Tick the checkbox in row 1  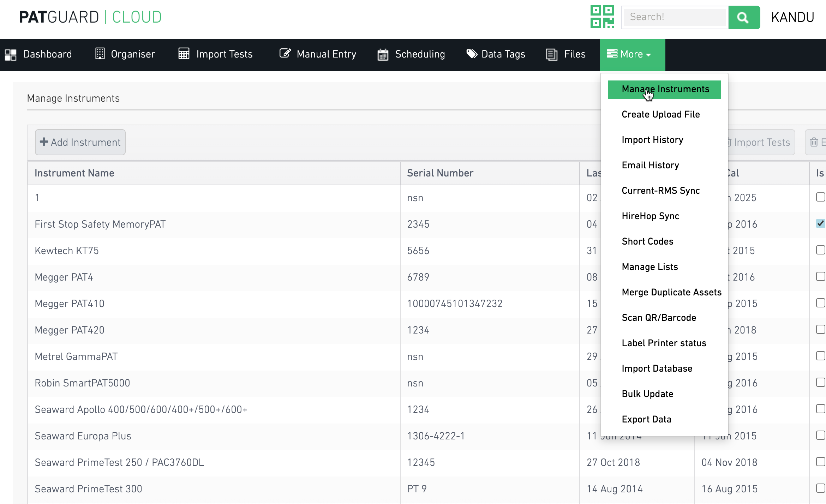820,197
